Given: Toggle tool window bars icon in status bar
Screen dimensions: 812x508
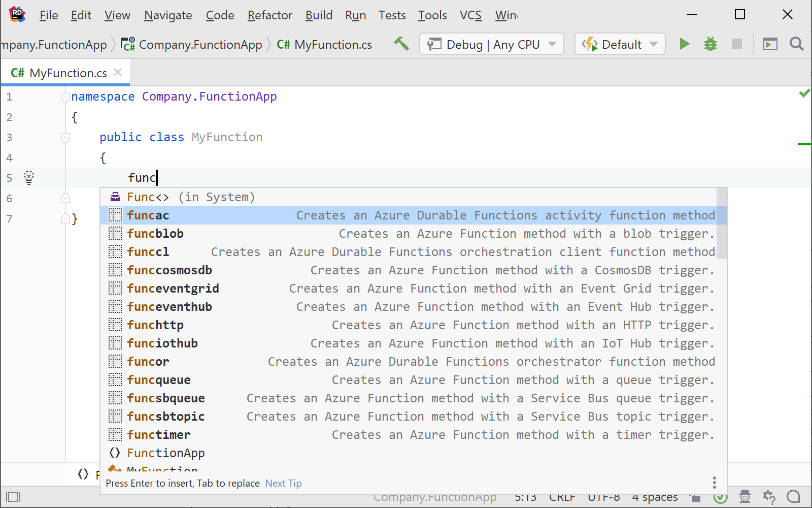Looking at the screenshot, I should pos(13,497).
